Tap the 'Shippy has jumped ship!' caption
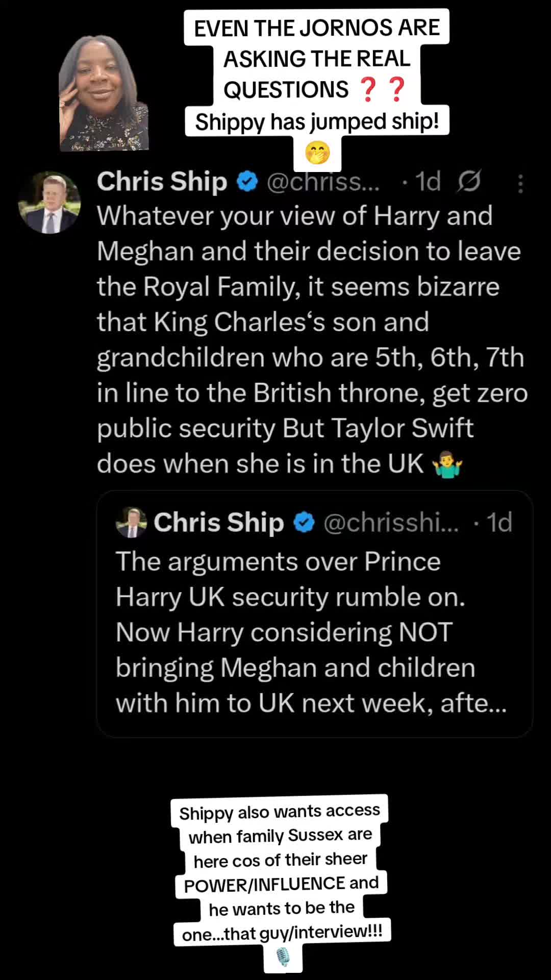551x980 pixels. tap(317, 121)
